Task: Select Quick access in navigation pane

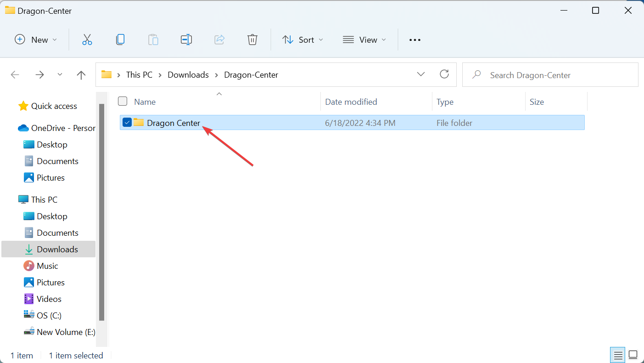Action: click(x=47, y=106)
